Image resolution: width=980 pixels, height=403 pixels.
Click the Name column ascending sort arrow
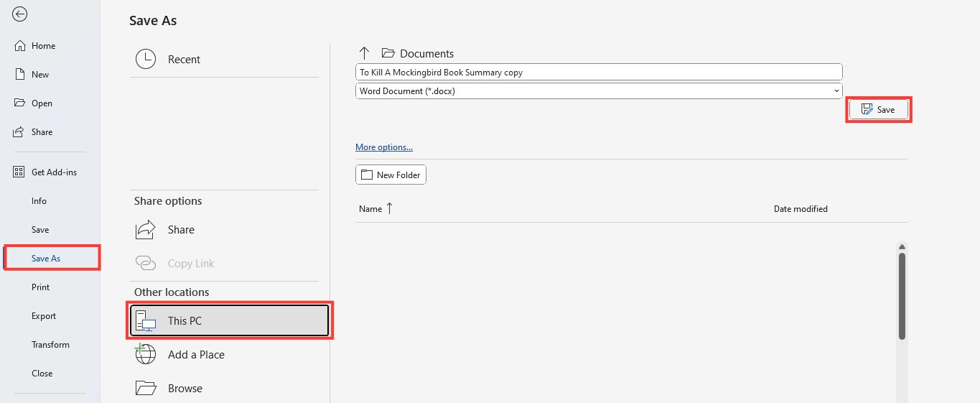pyautogui.click(x=390, y=208)
